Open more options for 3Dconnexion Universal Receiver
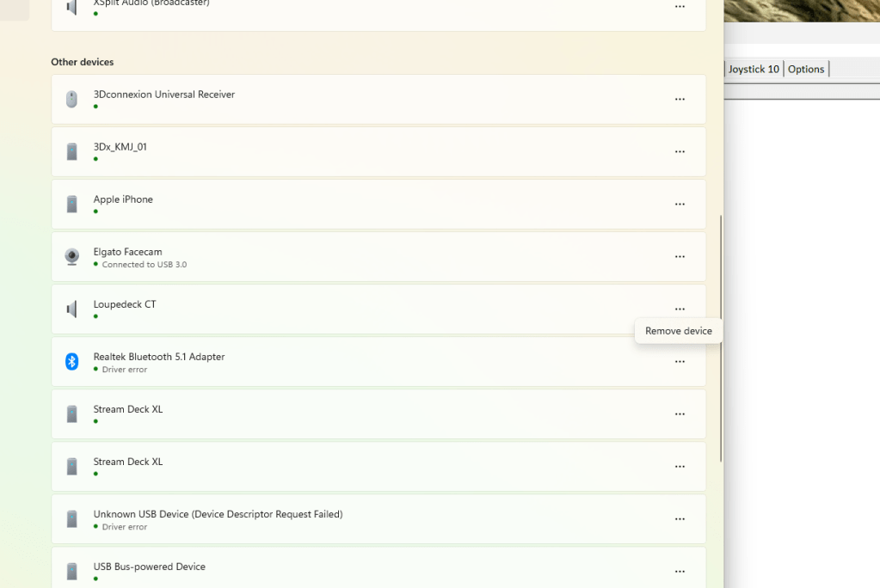Viewport: 880px width, 588px height. point(680,100)
